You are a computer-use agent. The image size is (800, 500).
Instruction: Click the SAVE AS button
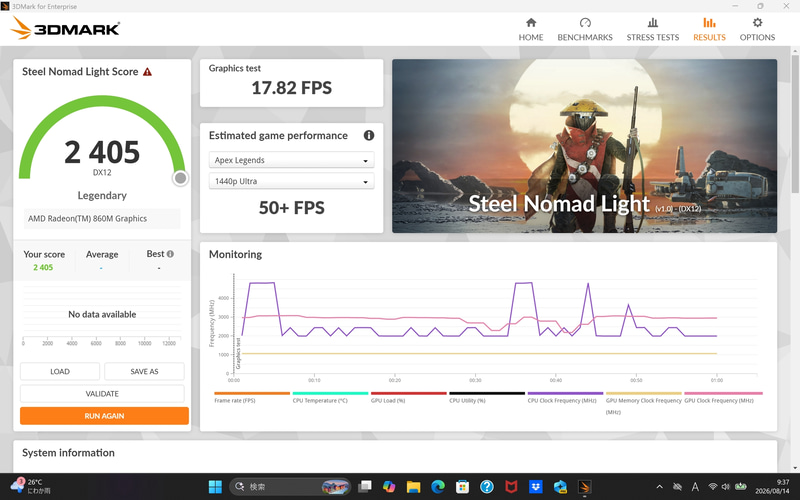coord(144,371)
